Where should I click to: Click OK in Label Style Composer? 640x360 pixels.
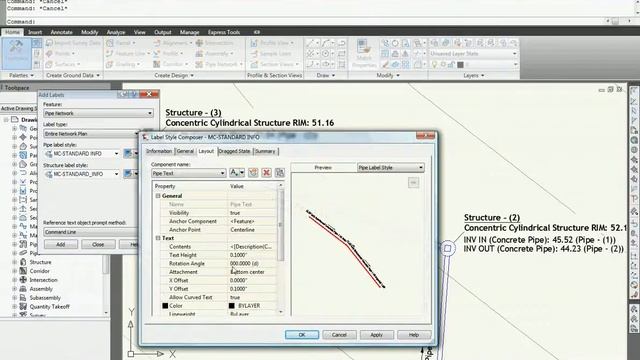tap(302, 335)
